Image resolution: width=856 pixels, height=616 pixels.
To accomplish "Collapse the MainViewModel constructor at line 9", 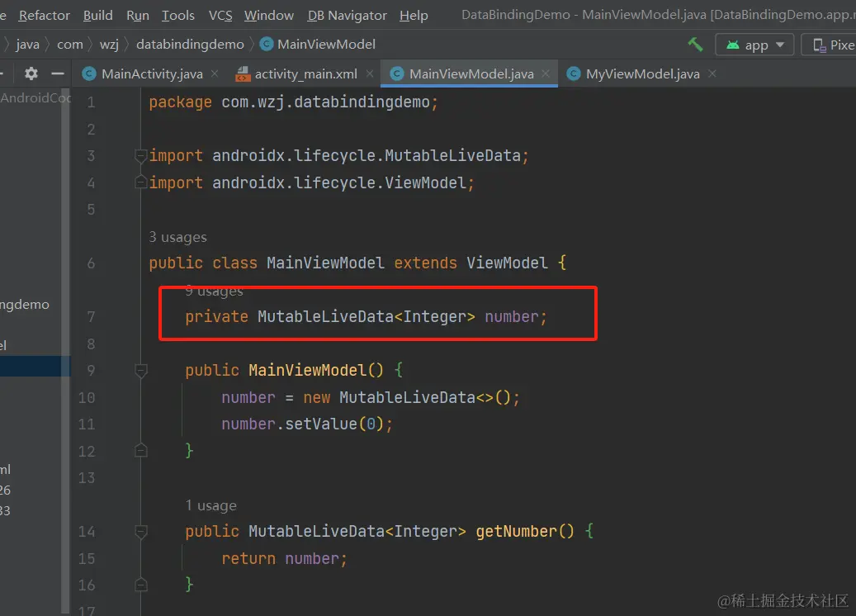I will click(141, 371).
